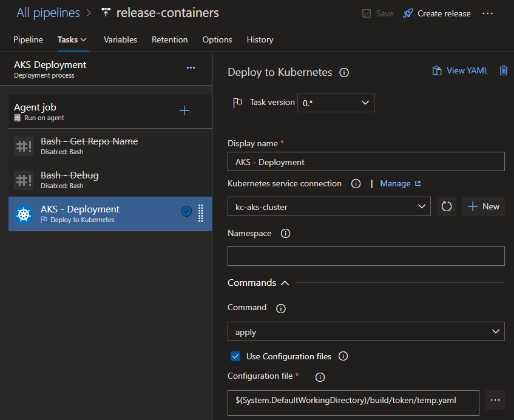Select the disabled Bash - Get Repo Name task

110,146
